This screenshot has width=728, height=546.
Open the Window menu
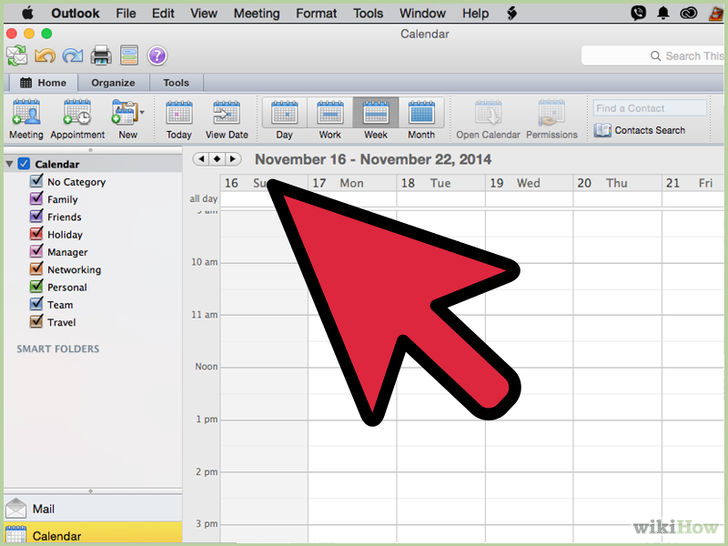tap(422, 13)
